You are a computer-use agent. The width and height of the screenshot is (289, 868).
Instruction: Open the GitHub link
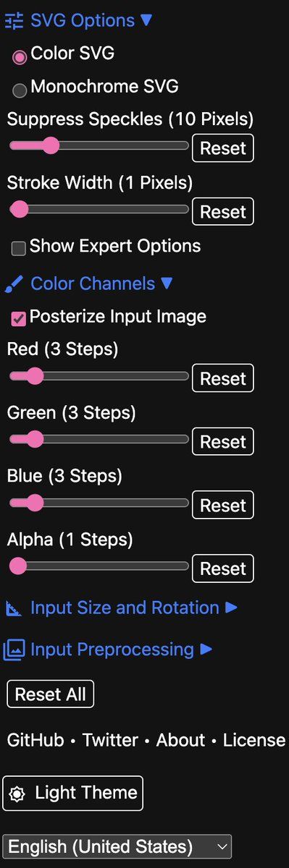[x=36, y=740]
